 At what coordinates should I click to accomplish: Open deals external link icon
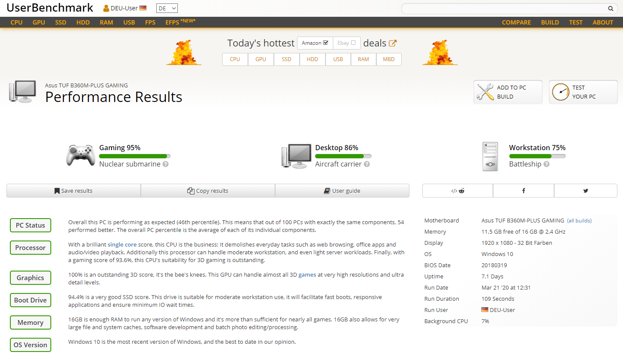tap(393, 43)
